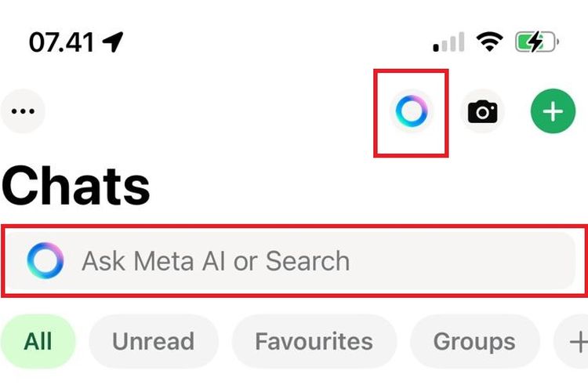Viewport: 588px width, 392px height.
Task: Tap the battery charging indicator
Action: pyautogui.click(x=535, y=41)
